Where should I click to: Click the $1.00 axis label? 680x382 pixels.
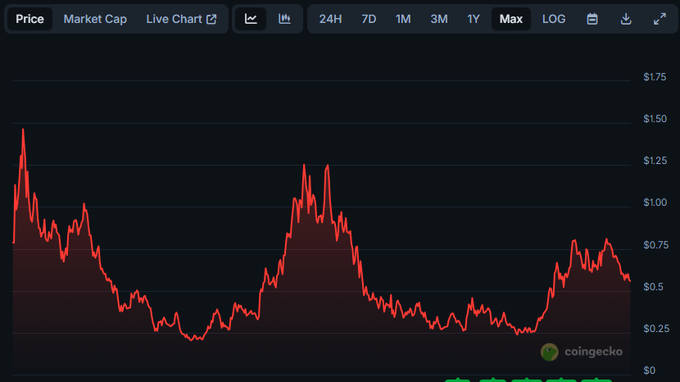655,202
